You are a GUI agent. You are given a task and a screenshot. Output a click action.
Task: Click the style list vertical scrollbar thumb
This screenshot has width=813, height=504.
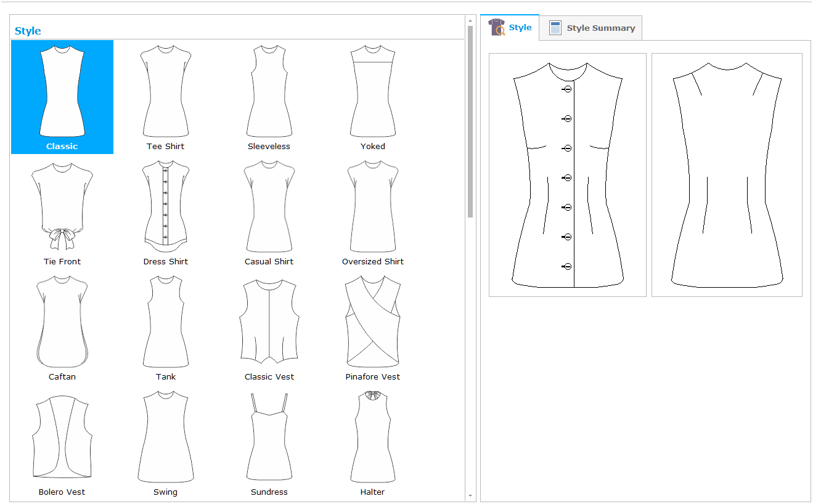coord(470,122)
